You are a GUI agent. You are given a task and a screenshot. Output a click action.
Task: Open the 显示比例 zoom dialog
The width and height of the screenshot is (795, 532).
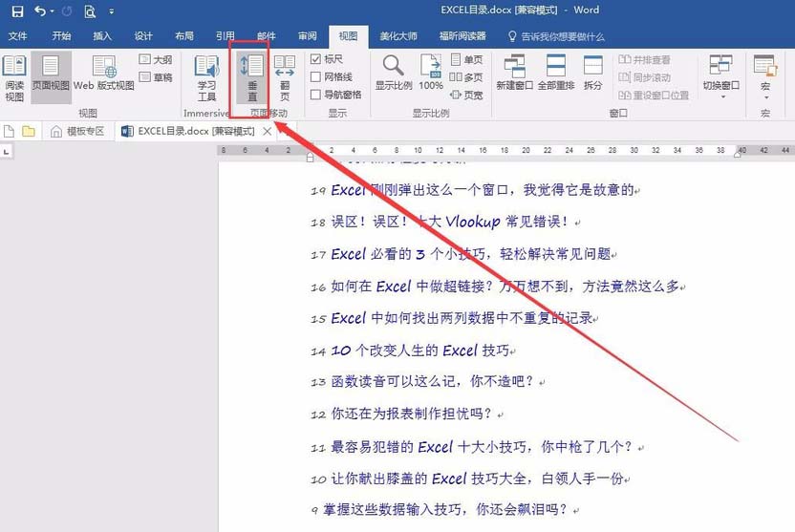394,73
